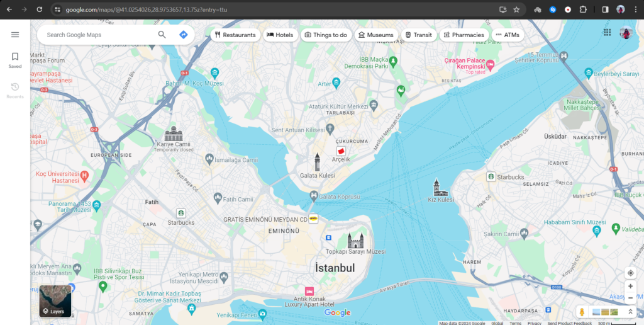Click the Fatih district label

coord(152,202)
